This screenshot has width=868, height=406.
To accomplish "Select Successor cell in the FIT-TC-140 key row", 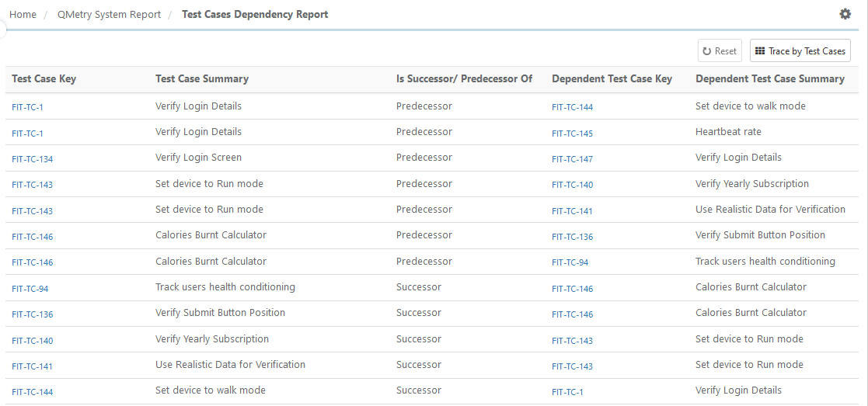I will (x=419, y=339).
